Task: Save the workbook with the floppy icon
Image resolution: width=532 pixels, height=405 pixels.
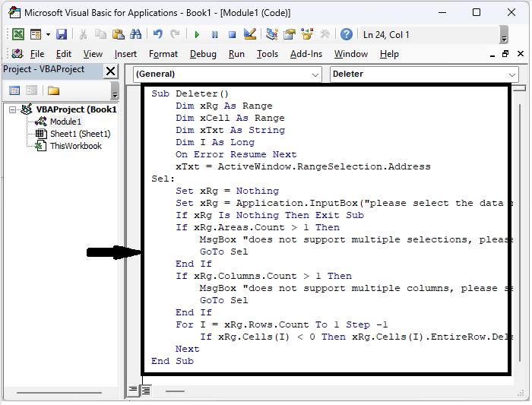Action: coord(62,34)
